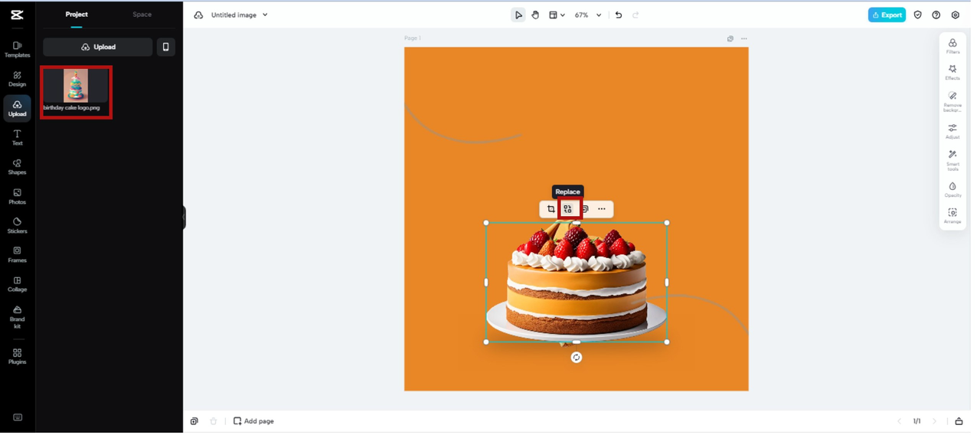Open the Frames panel

click(x=17, y=255)
